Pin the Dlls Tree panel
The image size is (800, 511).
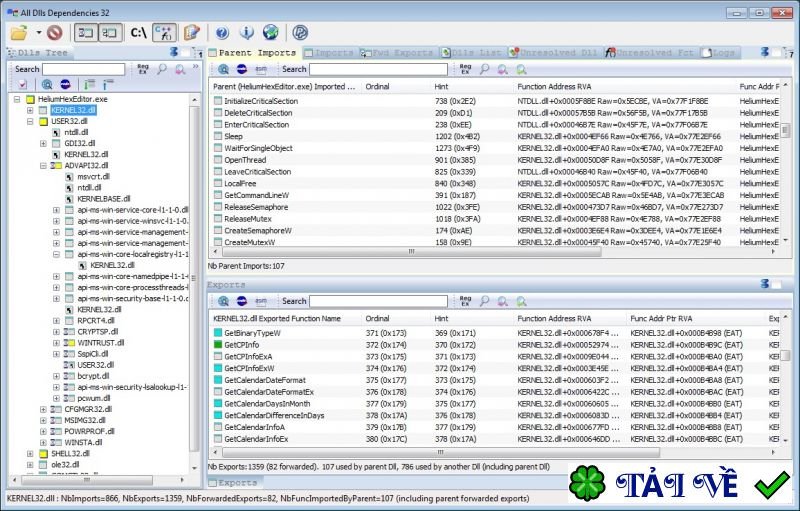pyautogui.click(x=174, y=52)
